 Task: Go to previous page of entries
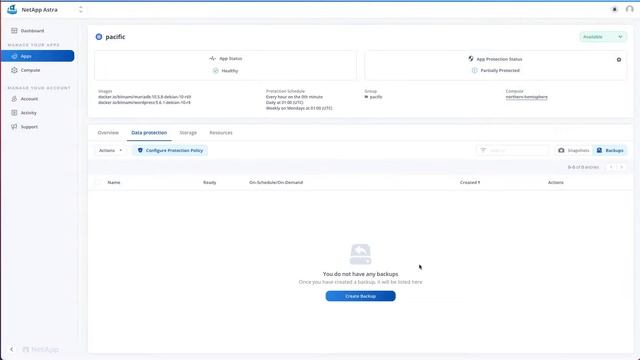[611, 167]
